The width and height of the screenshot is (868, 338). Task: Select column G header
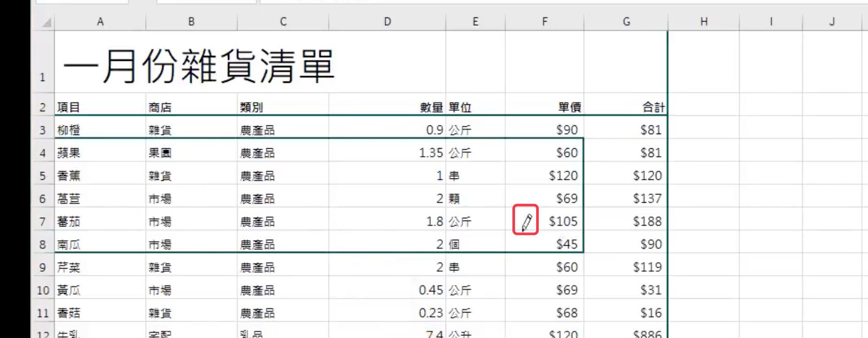click(626, 22)
